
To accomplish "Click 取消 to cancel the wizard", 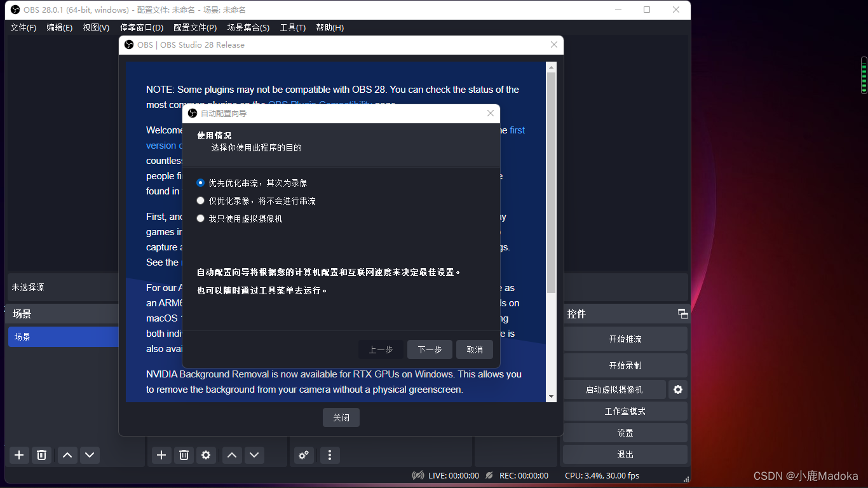I will click(x=475, y=349).
